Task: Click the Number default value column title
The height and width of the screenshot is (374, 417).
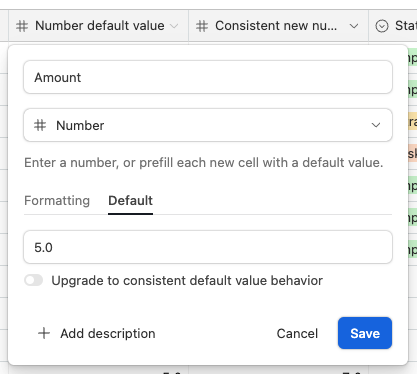Action: (100, 26)
